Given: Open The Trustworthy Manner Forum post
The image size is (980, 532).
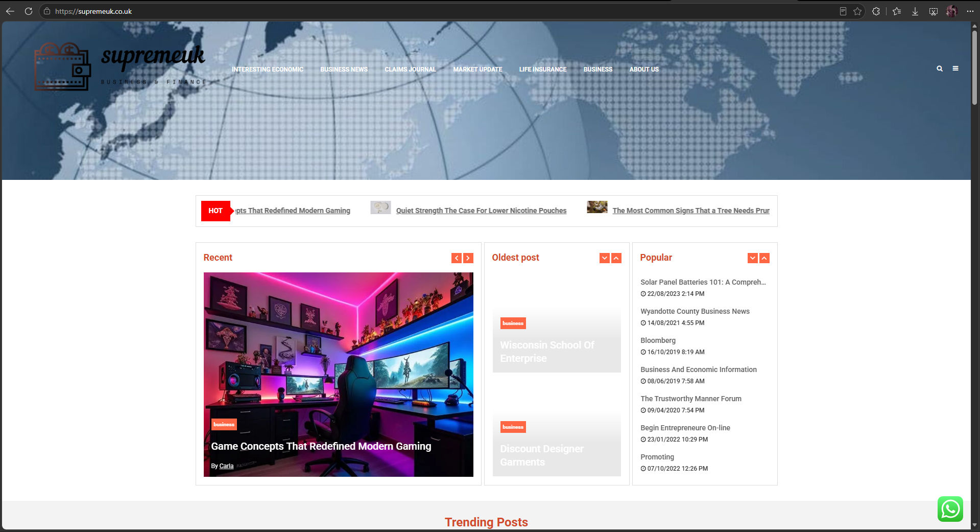Looking at the screenshot, I should [691, 399].
